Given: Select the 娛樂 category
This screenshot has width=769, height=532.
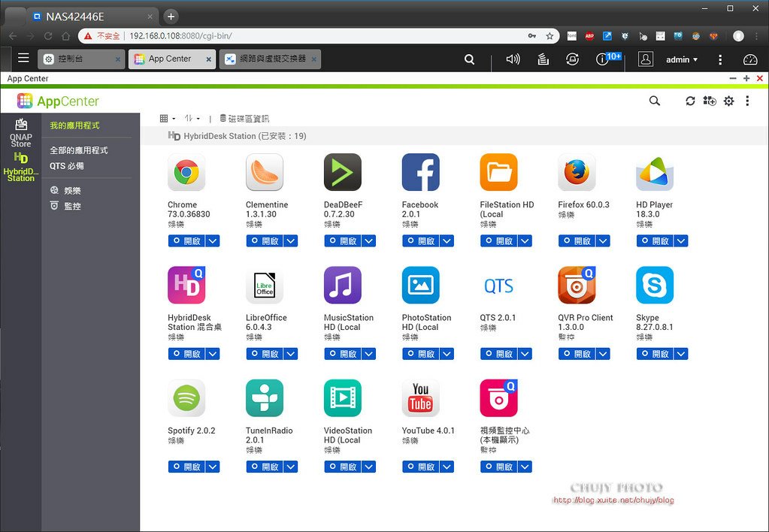Looking at the screenshot, I should 65,190.
